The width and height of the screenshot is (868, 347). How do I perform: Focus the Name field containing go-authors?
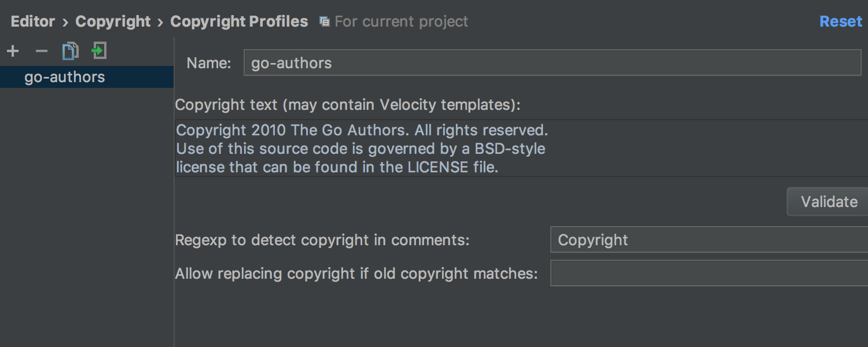click(x=552, y=62)
